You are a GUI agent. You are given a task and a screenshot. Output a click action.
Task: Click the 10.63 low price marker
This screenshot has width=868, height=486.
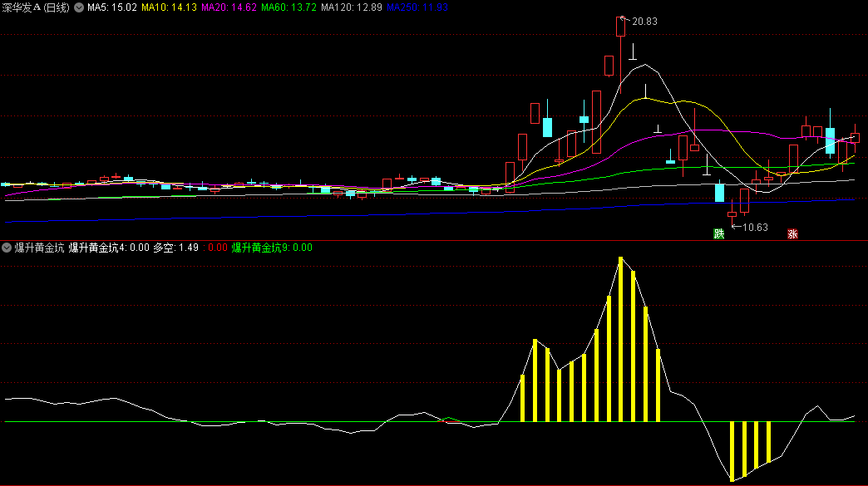click(x=754, y=227)
